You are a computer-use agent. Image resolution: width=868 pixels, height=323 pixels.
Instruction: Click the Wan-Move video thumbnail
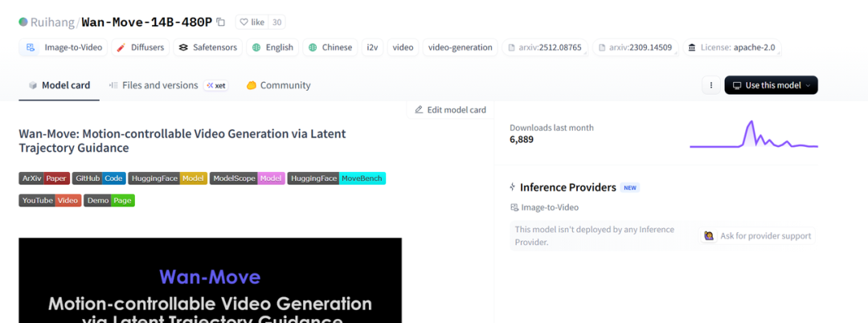click(210, 280)
